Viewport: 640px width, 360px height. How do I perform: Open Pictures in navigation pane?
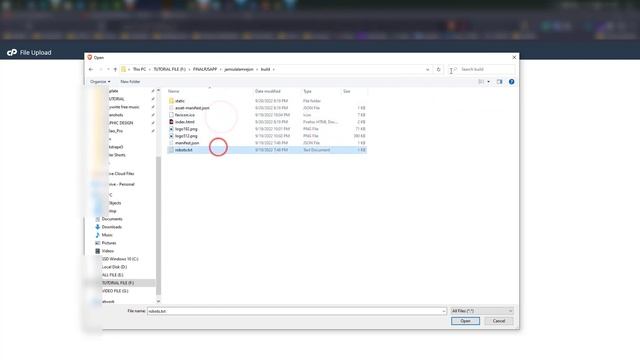(109, 243)
